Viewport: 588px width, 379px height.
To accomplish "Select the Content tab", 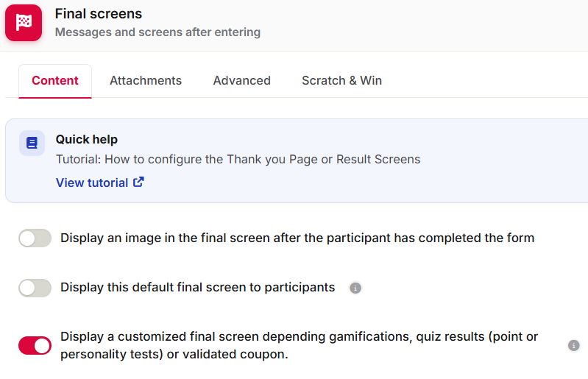I will (x=55, y=81).
